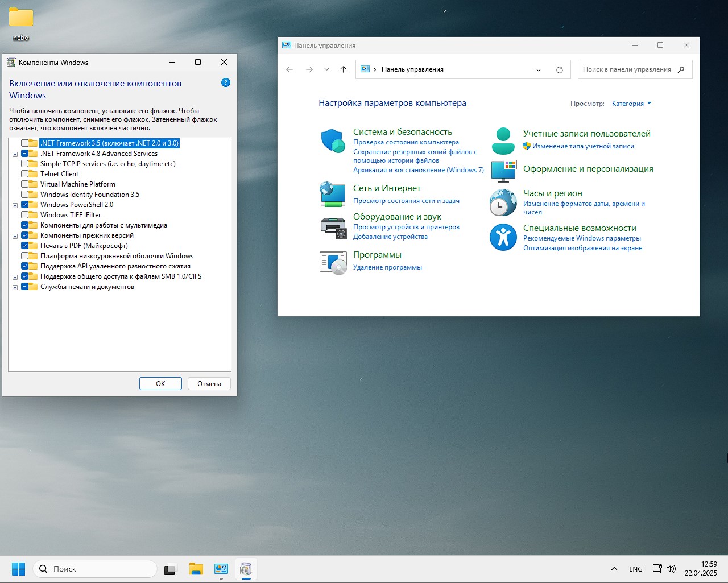Viewport: 728px width, 583px height.
Task: Enable the Telnet Client checkbox
Action: click(25, 174)
